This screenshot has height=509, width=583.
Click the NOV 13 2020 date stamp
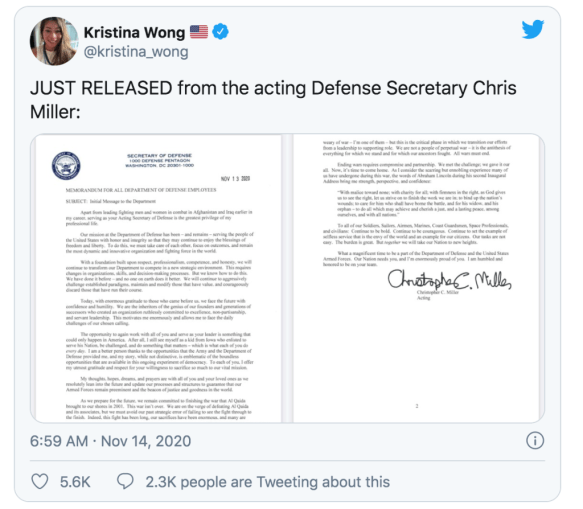tap(235, 179)
